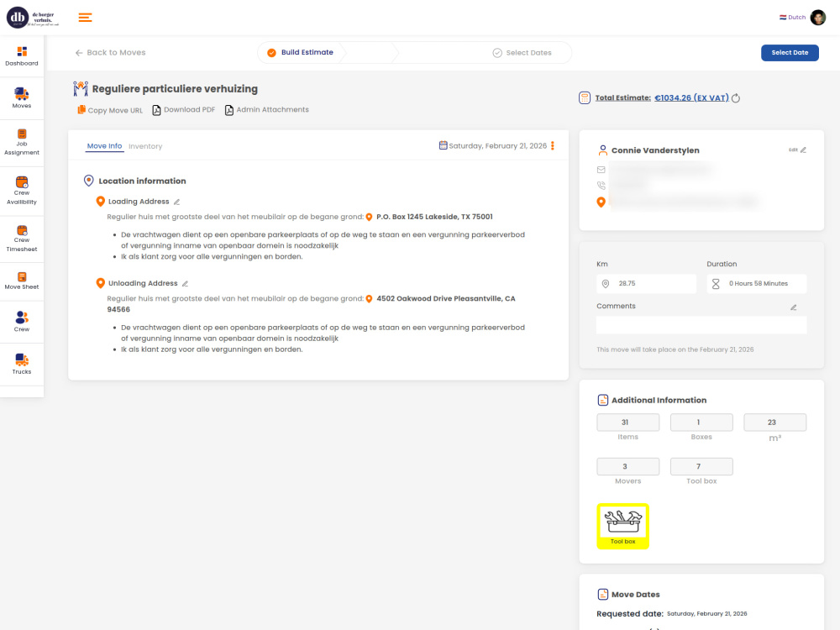Click the customer email envelope icon

coord(601,170)
